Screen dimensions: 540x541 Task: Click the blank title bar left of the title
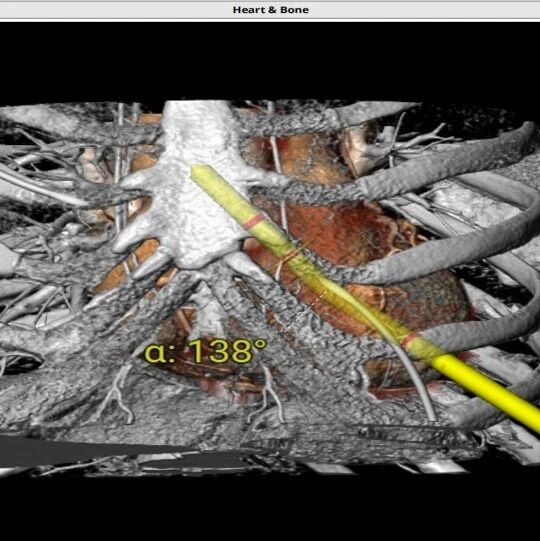click(x=114, y=10)
